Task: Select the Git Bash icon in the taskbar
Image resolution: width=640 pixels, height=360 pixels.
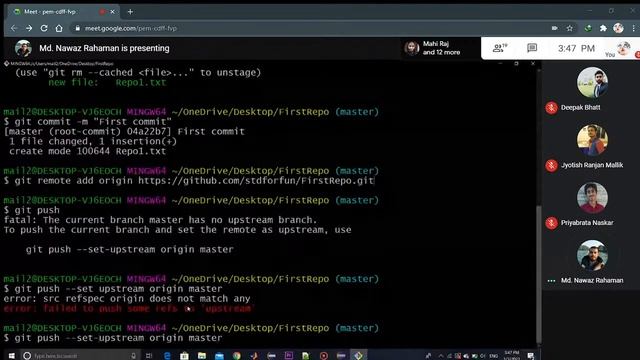Action: click(358, 356)
